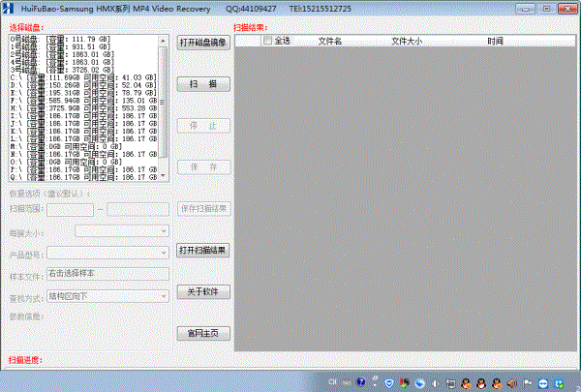Select disk 2号磁盘 with 1863.01 GB

(x=84, y=54)
